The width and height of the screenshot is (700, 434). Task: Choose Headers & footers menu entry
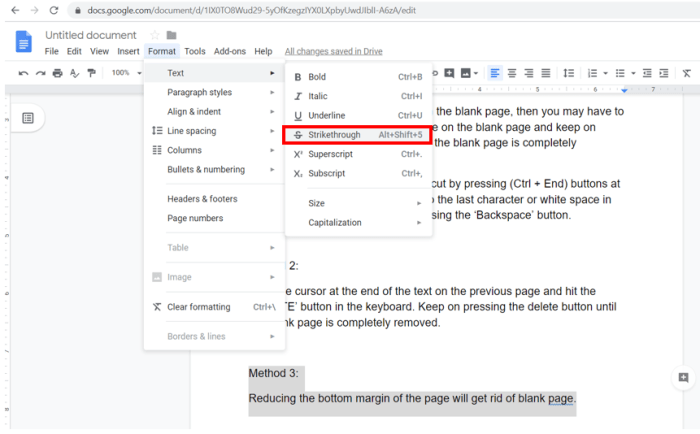214,199
